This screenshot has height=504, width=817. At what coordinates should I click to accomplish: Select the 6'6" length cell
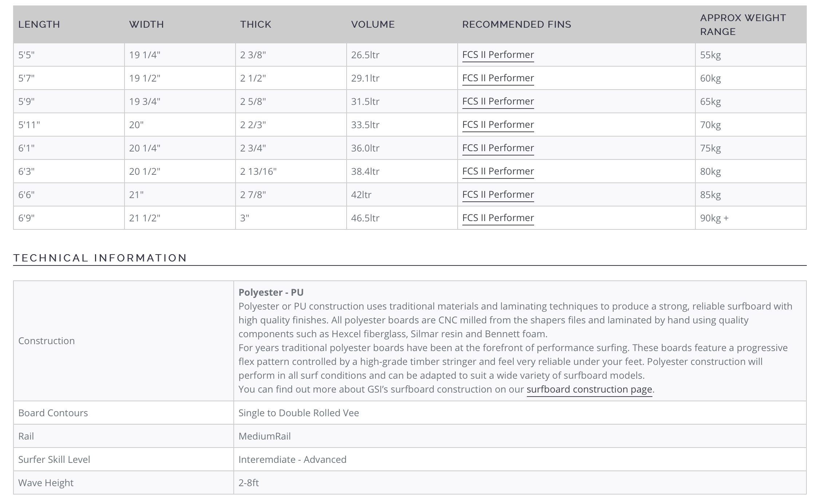pyautogui.click(x=69, y=194)
